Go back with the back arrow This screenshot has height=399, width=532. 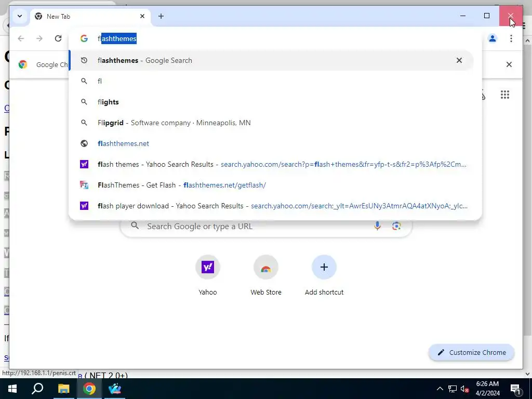tap(21, 38)
